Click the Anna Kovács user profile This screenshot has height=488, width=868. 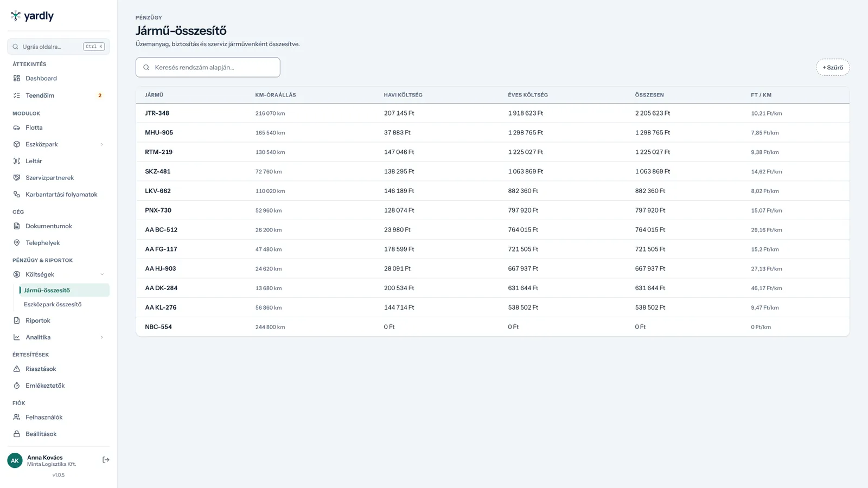[x=52, y=460]
